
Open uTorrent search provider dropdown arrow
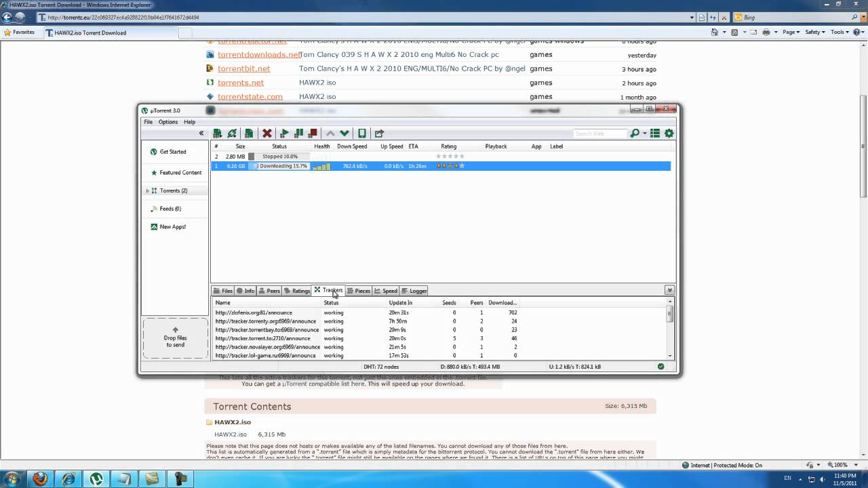click(x=644, y=134)
